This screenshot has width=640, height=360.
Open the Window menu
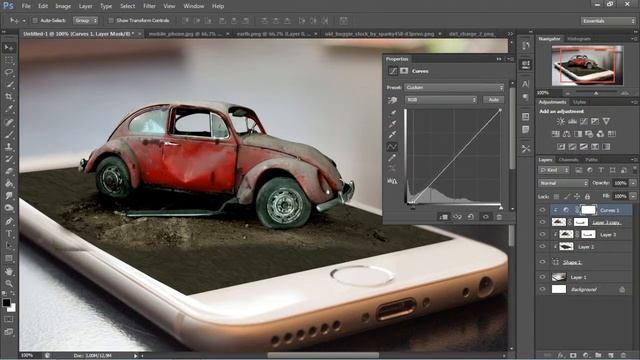[x=193, y=6]
